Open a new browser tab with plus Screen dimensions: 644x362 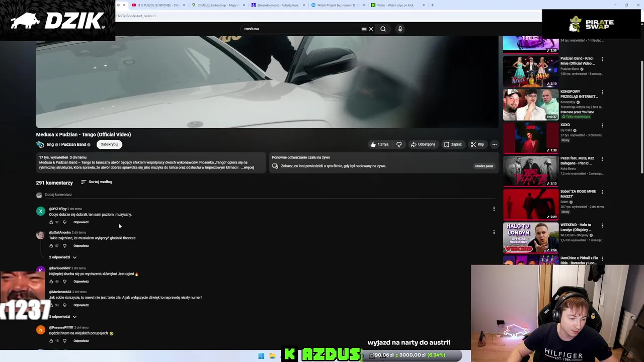[x=433, y=5]
